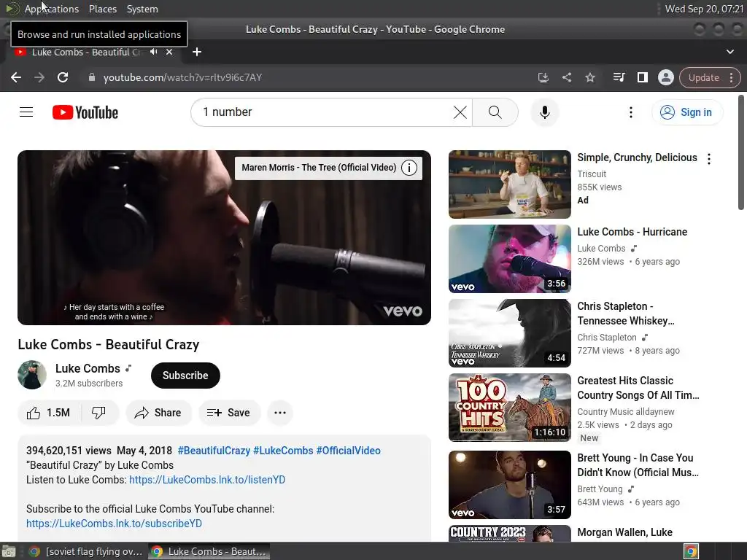Click Chrome icon in bottom-right panel
This screenshot has height=560, width=747.
[691, 551]
